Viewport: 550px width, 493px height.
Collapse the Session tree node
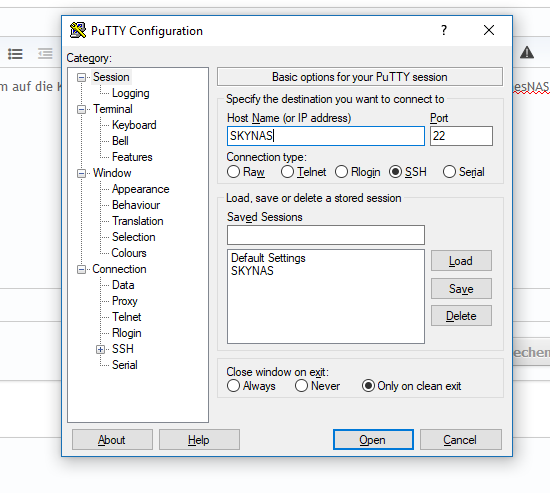[81, 77]
